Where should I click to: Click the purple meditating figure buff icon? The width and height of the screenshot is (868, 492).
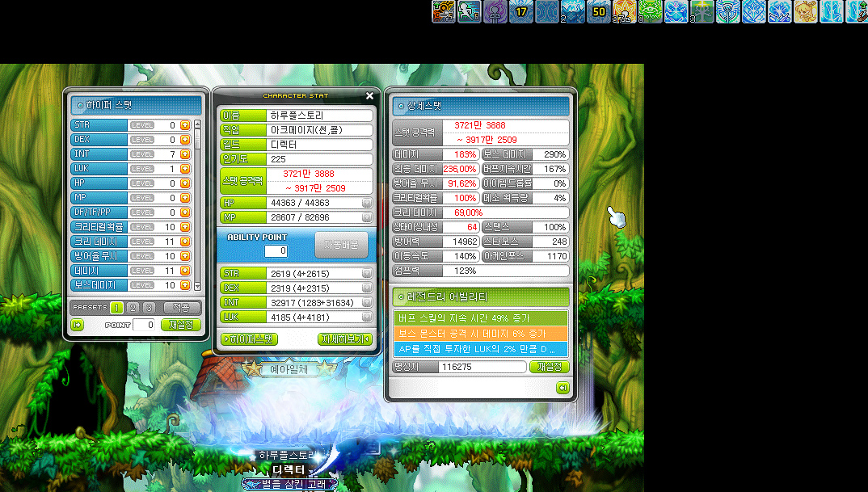pos(495,11)
